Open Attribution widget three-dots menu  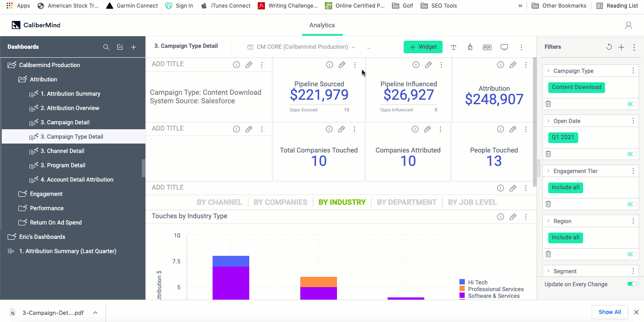(526, 65)
